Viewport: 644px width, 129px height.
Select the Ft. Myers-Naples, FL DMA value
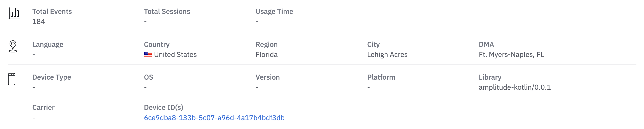(511, 55)
